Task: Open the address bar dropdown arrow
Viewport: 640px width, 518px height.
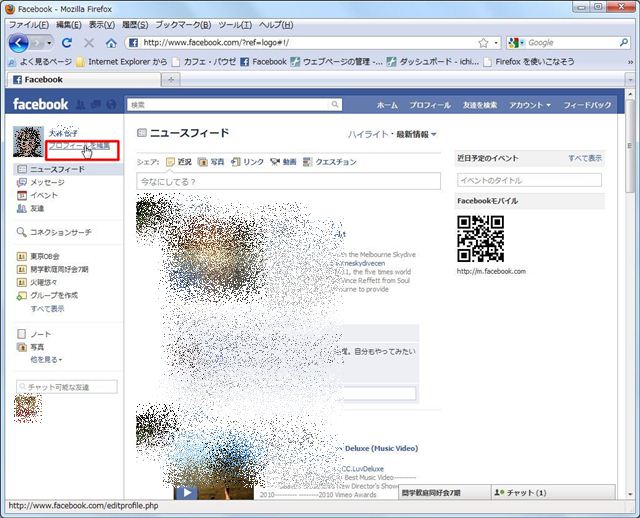Action: click(x=496, y=43)
